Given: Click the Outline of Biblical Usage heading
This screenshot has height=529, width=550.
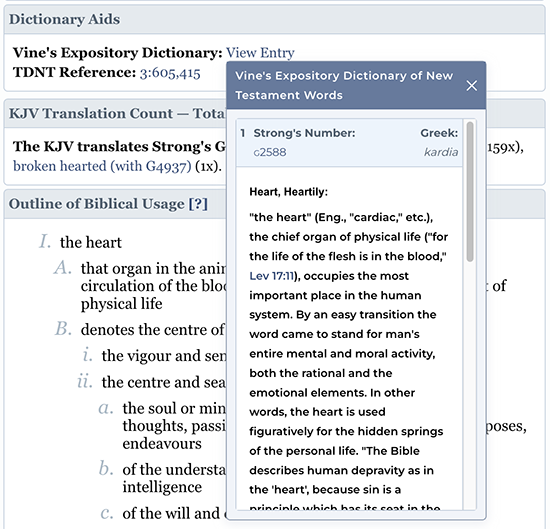Looking at the screenshot, I should point(96,204).
